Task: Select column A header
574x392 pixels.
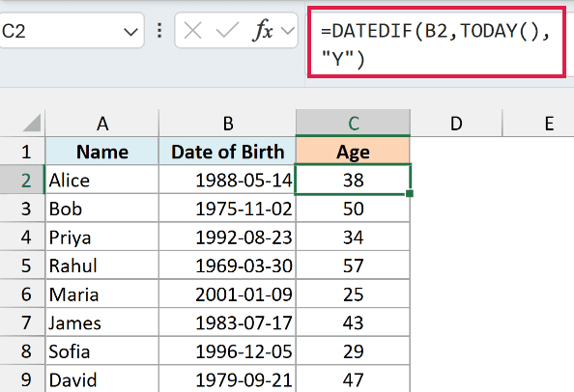Action: click(x=102, y=124)
